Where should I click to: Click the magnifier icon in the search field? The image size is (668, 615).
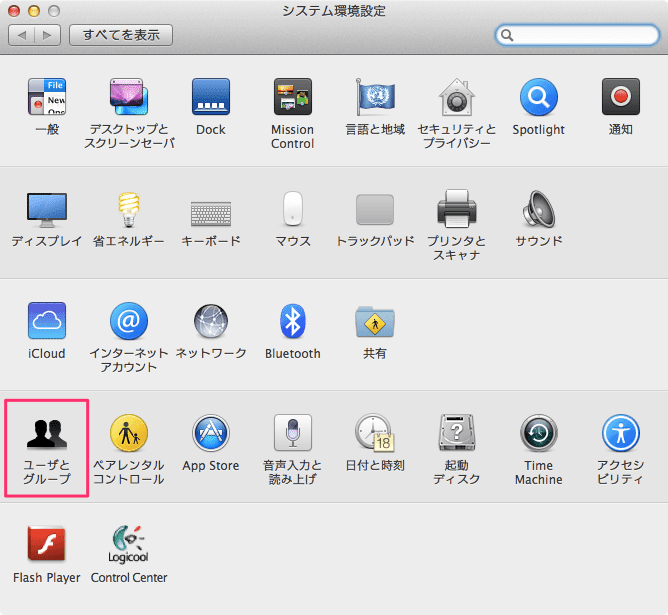pos(507,35)
